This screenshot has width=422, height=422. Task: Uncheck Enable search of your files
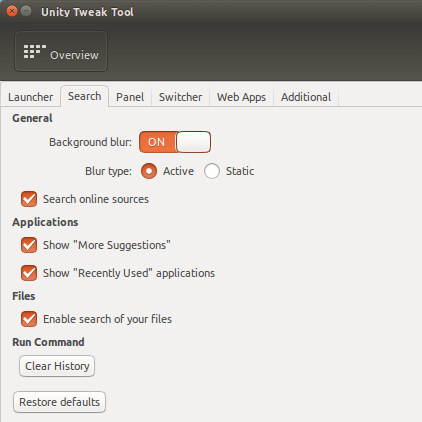coord(29,319)
